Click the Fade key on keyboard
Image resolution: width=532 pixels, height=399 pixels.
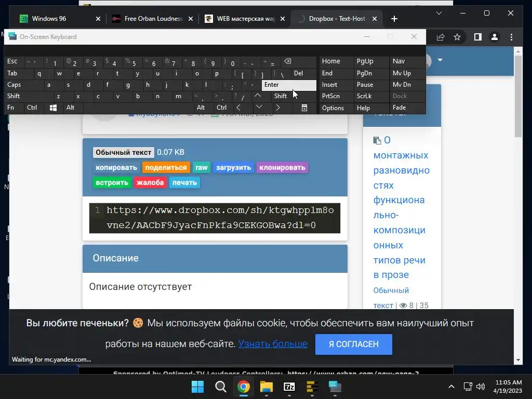pyautogui.click(x=407, y=108)
